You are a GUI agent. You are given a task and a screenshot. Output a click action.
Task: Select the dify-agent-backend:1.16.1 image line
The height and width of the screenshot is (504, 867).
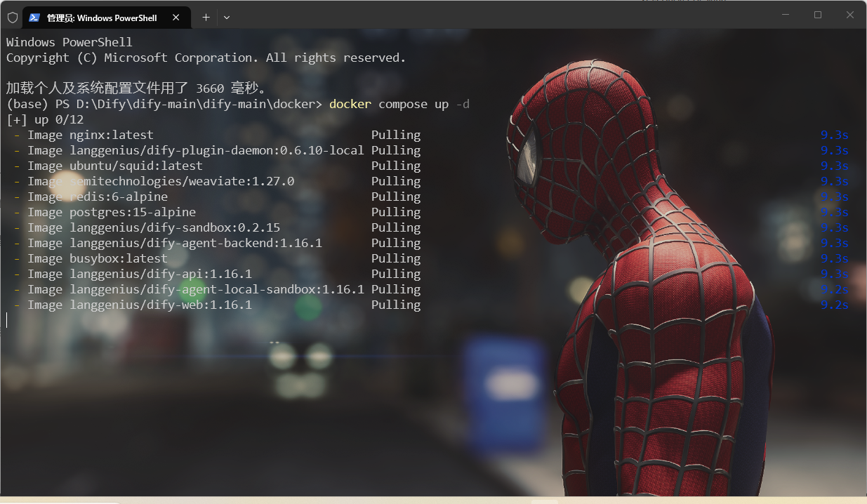coord(431,243)
